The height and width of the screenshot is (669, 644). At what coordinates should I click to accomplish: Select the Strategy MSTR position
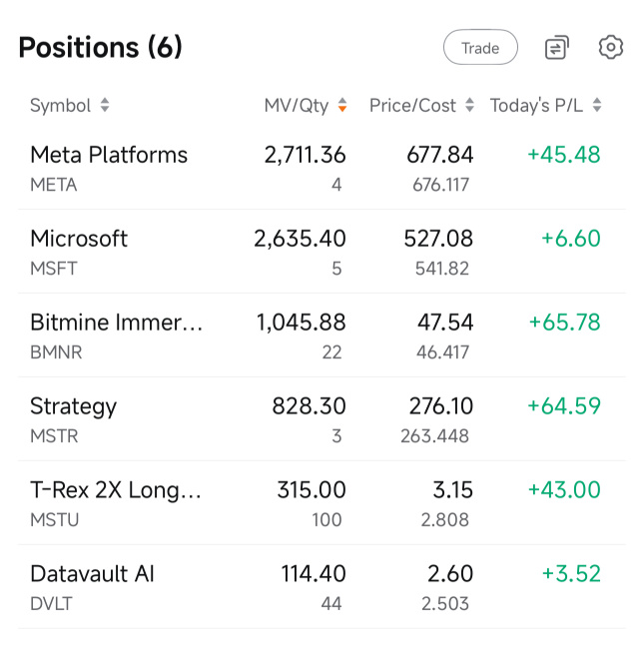click(73, 407)
